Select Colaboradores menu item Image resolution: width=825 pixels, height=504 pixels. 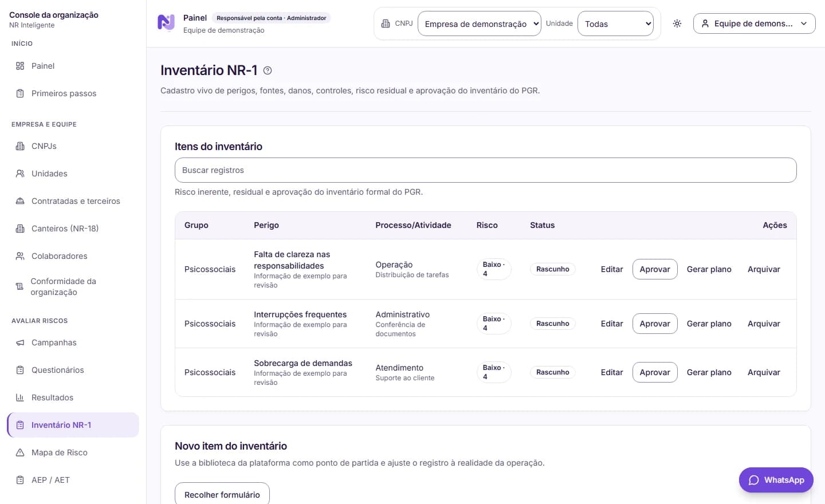tap(73, 256)
